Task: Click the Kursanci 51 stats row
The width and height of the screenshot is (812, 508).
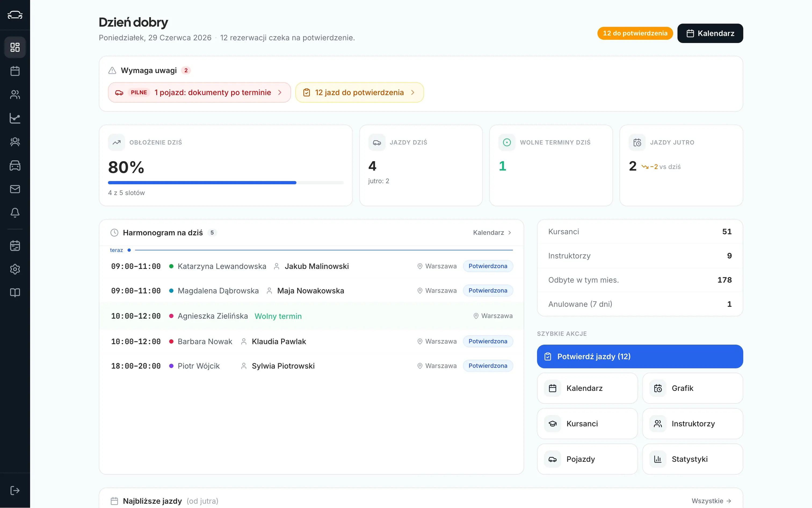Action: (640, 232)
